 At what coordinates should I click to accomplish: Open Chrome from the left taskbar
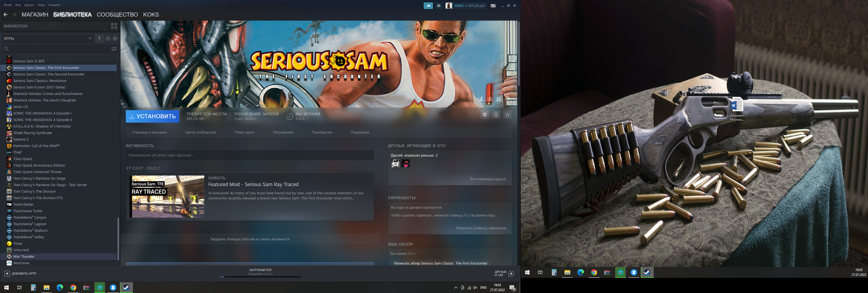[x=73, y=288]
